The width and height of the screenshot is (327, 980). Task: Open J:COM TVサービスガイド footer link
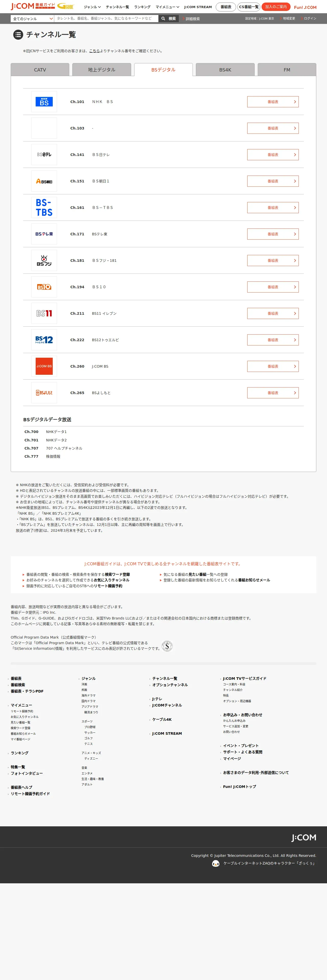pyautogui.click(x=244, y=678)
